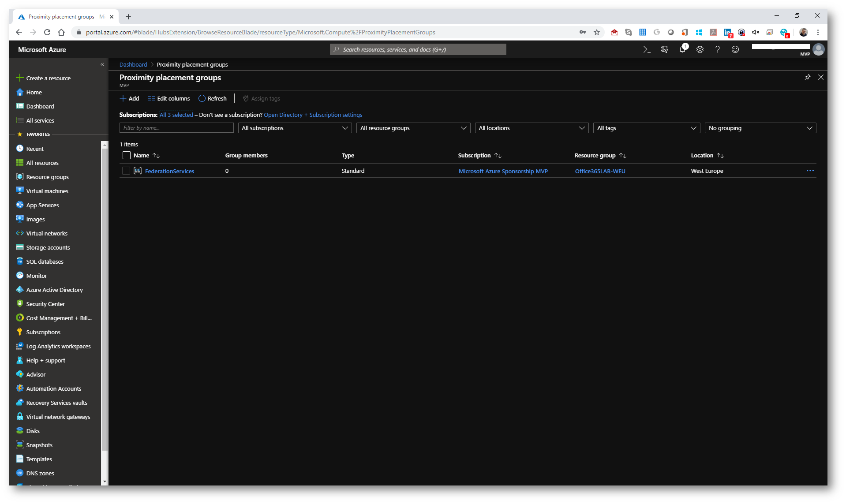This screenshot has width=846, height=504.
Task: Expand the All tags dropdown
Action: 647,128
